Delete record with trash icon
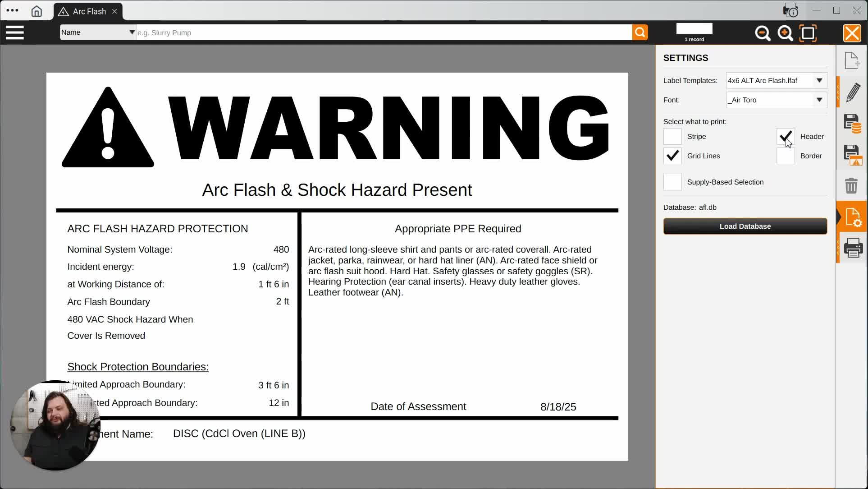This screenshot has height=489, width=868. coord(851,185)
